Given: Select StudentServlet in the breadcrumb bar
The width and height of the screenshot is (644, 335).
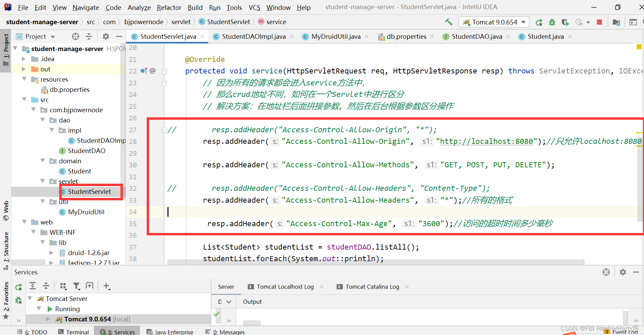Looking at the screenshot, I should 228,21.
